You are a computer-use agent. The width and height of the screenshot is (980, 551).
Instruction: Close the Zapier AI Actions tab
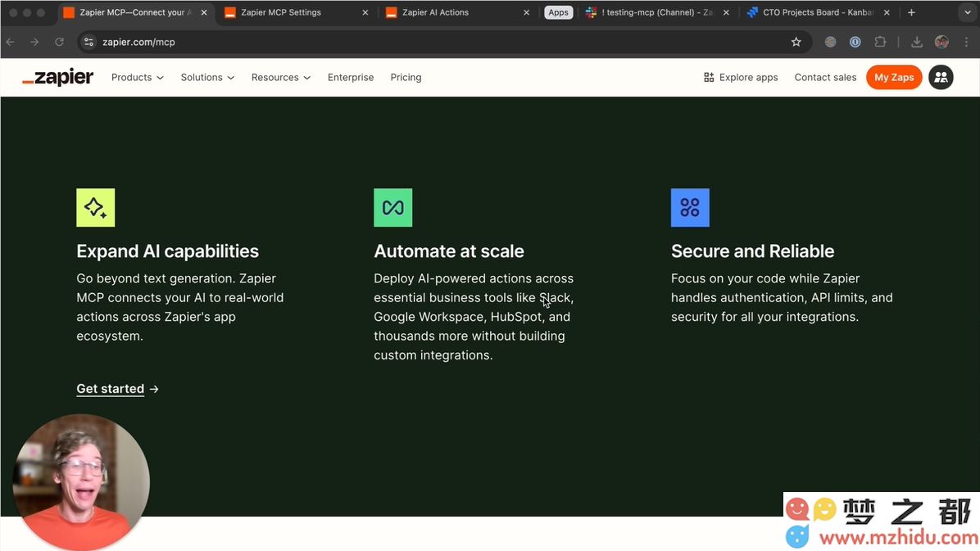(526, 12)
